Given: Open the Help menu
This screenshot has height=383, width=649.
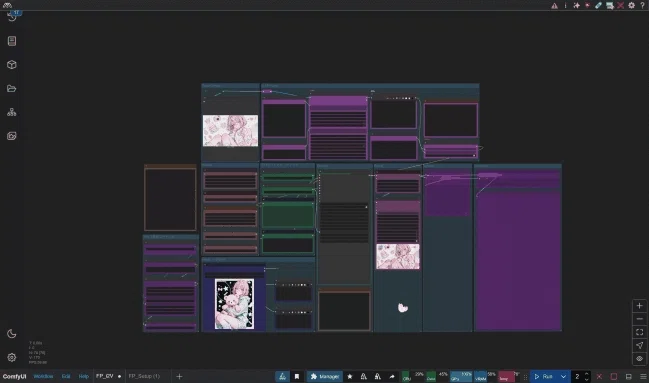Looking at the screenshot, I should point(84,376).
